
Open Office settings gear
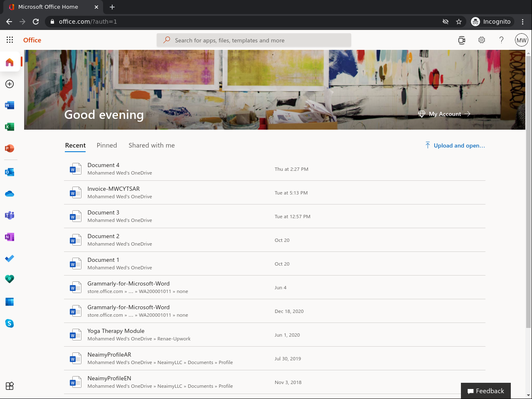(482, 40)
